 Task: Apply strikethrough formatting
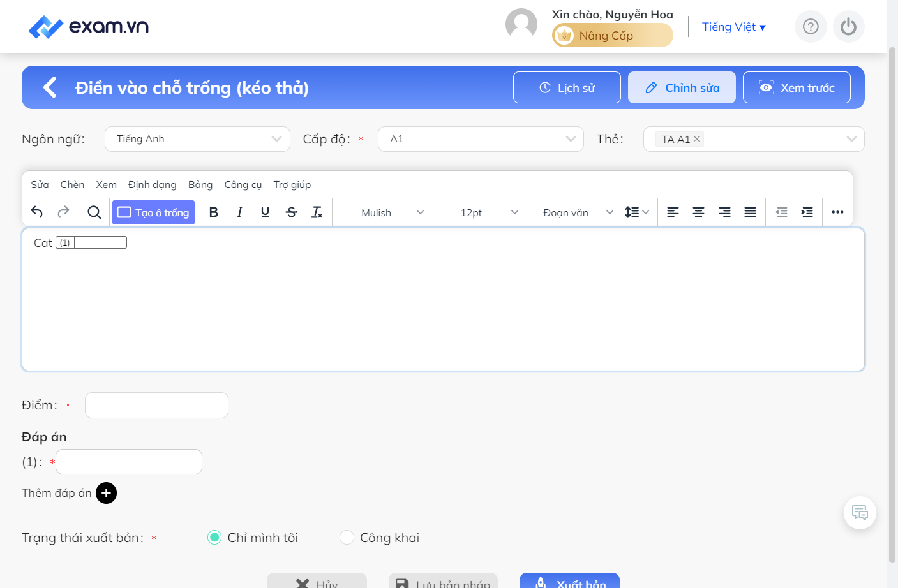coord(291,212)
